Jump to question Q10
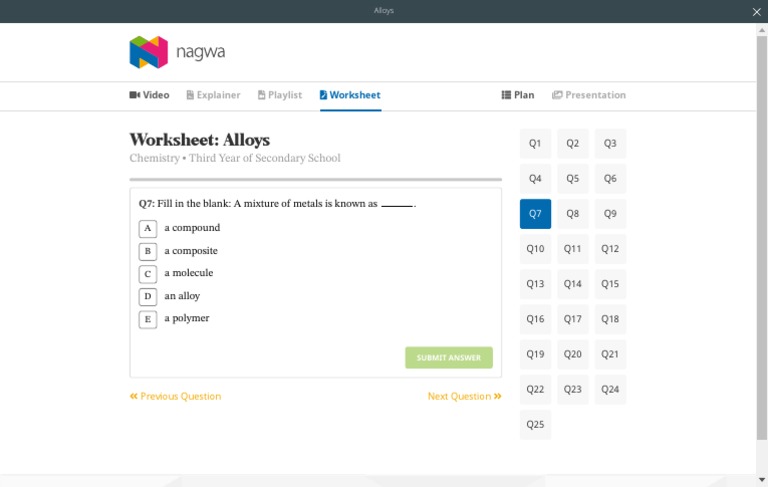Screen dimensions: 768x487 pyautogui.click(x=535, y=249)
